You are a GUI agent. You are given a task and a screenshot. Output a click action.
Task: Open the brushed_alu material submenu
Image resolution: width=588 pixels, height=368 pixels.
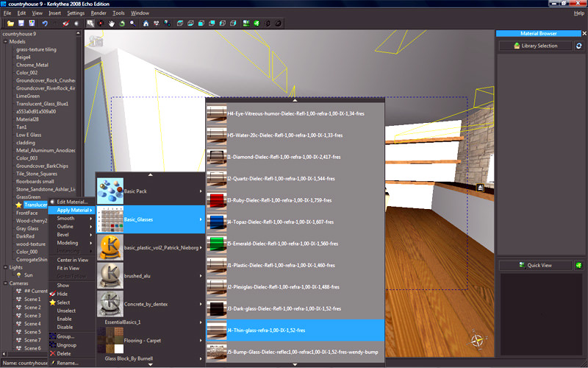(151, 275)
